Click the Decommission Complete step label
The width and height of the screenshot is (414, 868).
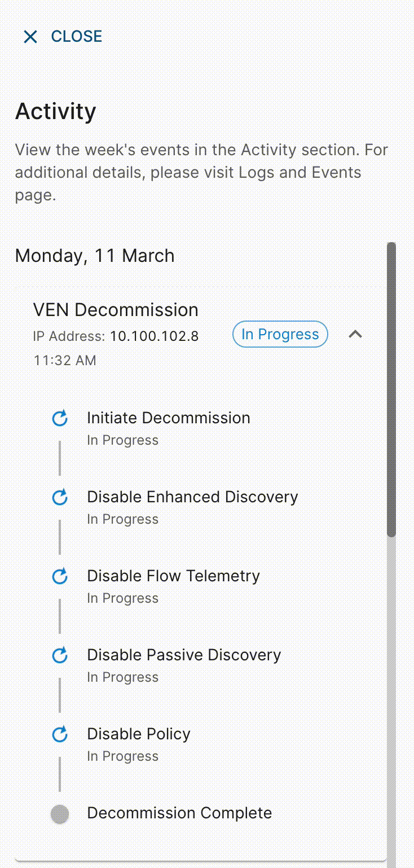click(x=179, y=813)
